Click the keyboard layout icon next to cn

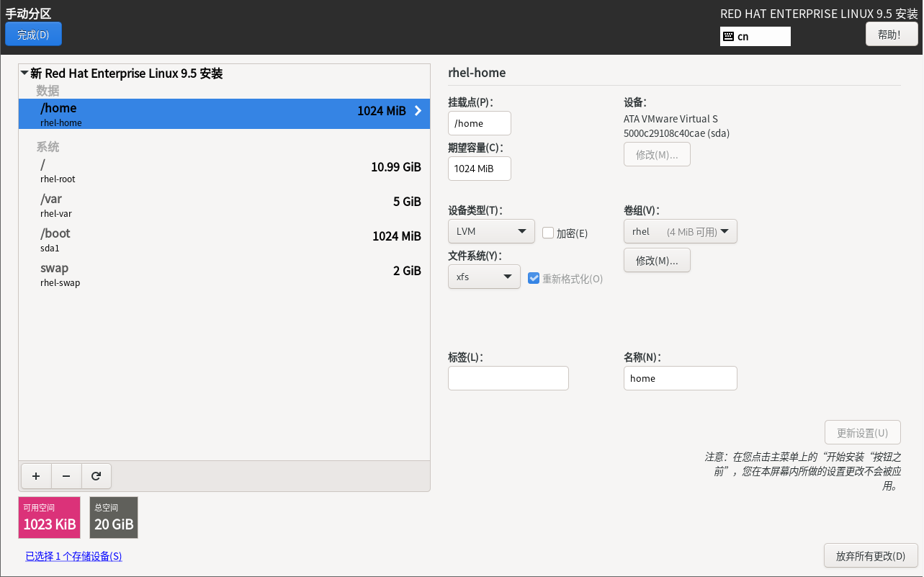[728, 36]
